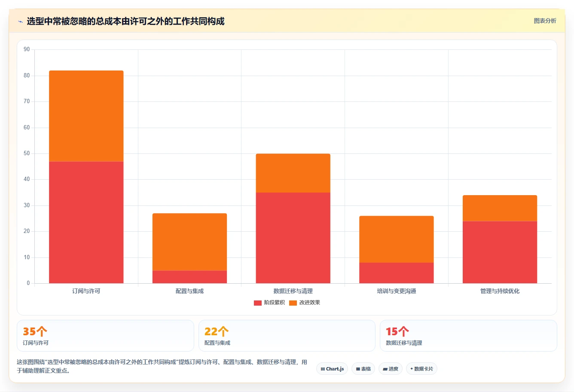
Task: Click the 改进效果 legend text
Action: [x=309, y=303]
